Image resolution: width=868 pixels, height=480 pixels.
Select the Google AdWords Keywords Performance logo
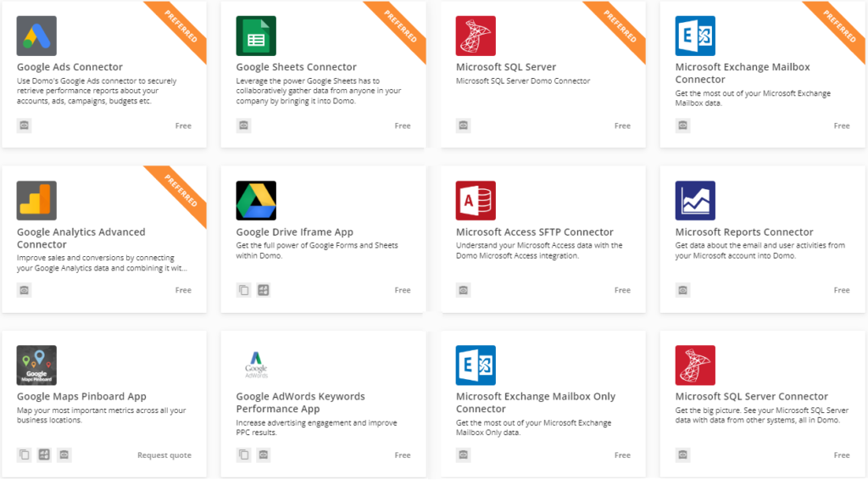point(256,366)
